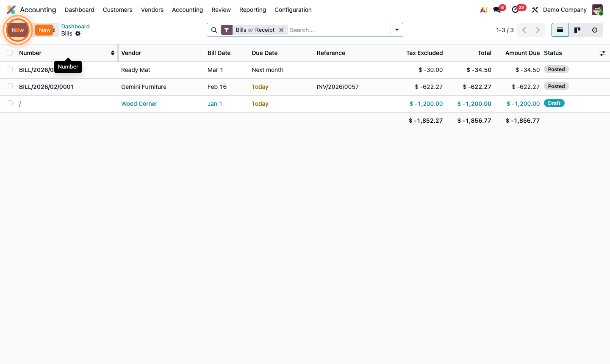Toggle sorting on the Number column

click(x=112, y=53)
